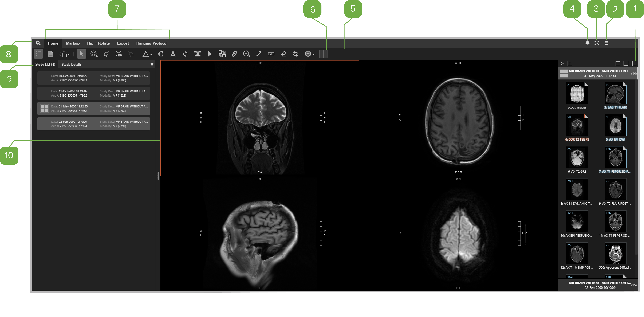Open the 3D cube tool dropdown

[309, 54]
